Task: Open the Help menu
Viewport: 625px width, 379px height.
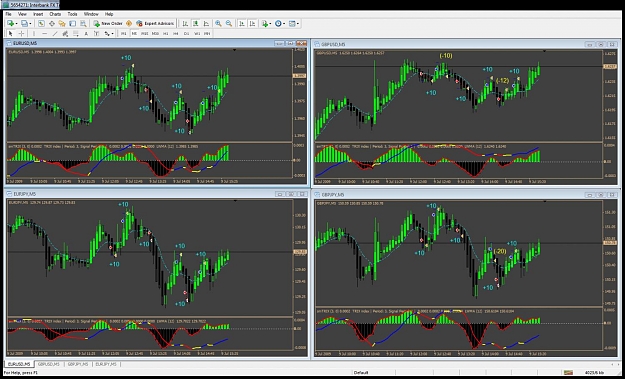Action: (x=109, y=14)
